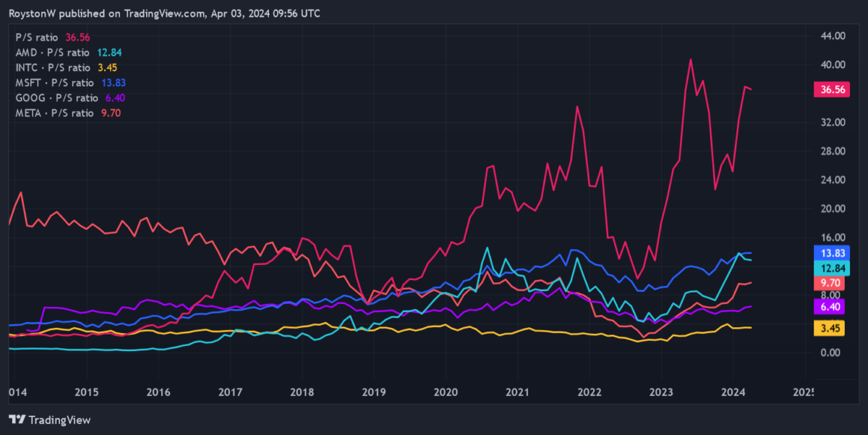Screen dimensions: 868x435
Task: Click the 2022 label on the time axis
Action: pyautogui.click(x=587, y=392)
